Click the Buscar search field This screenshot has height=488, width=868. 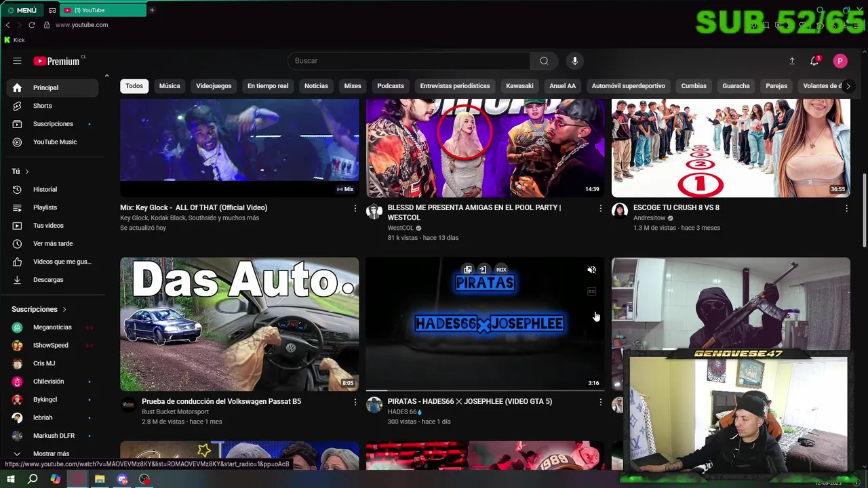(x=409, y=61)
